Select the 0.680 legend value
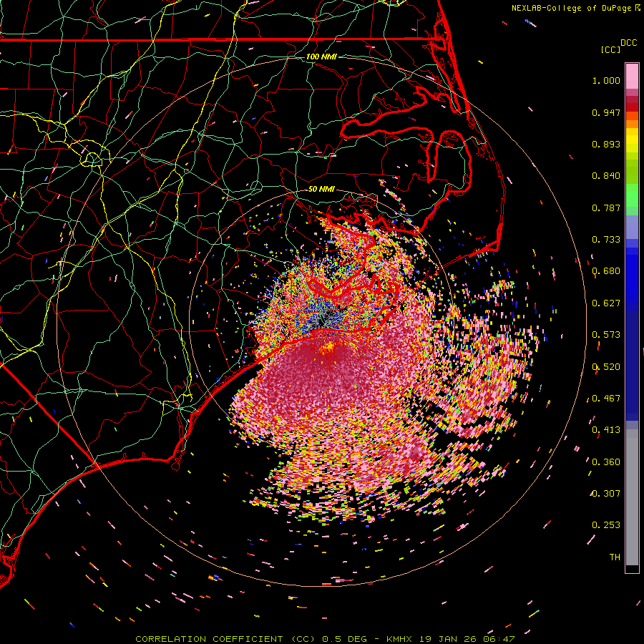 tap(606, 271)
